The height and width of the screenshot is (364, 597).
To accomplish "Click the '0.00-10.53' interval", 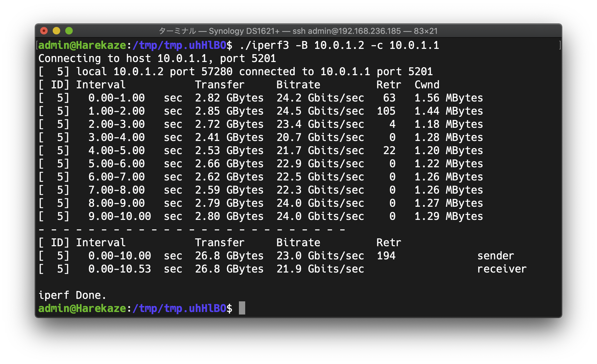I will (119, 269).
